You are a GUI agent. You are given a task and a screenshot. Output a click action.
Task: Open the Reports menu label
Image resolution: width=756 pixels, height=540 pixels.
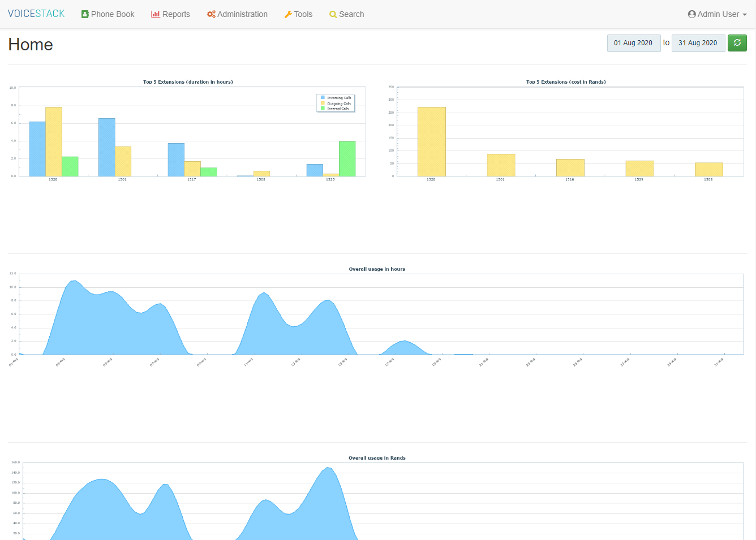coord(176,14)
